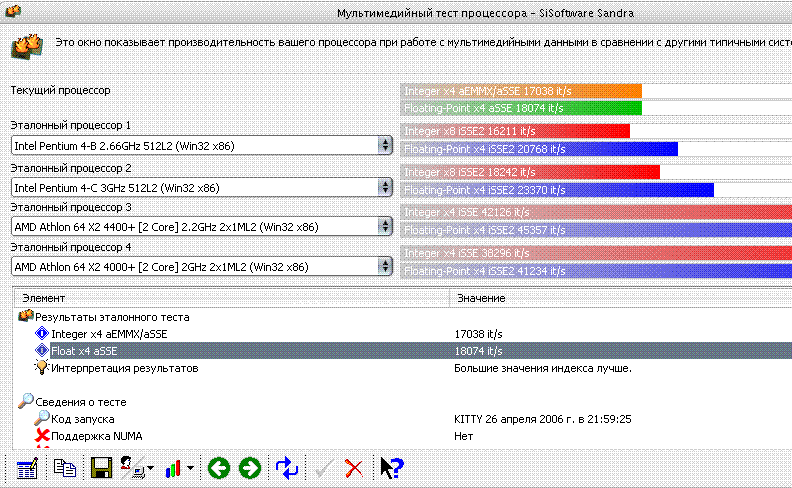Go back with the green left arrow

click(219, 468)
